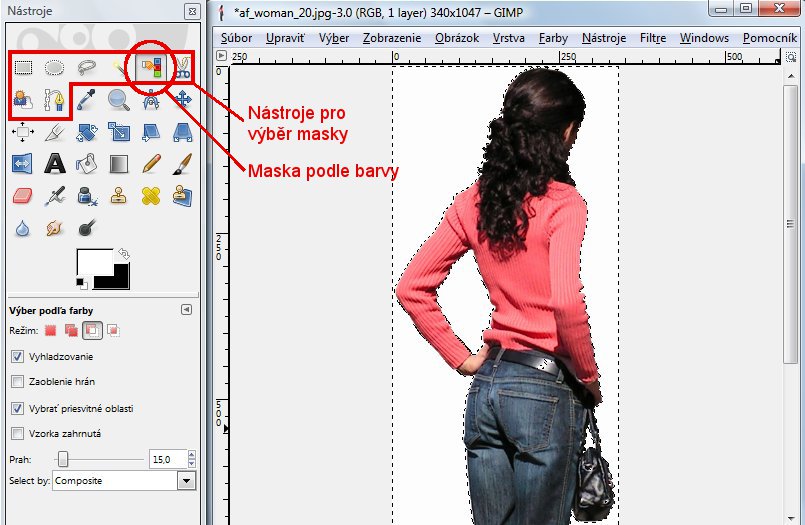The width and height of the screenshot is (805, 525).
Task: Open the image menu button at ruler corner
Action: tap(221, 56)
